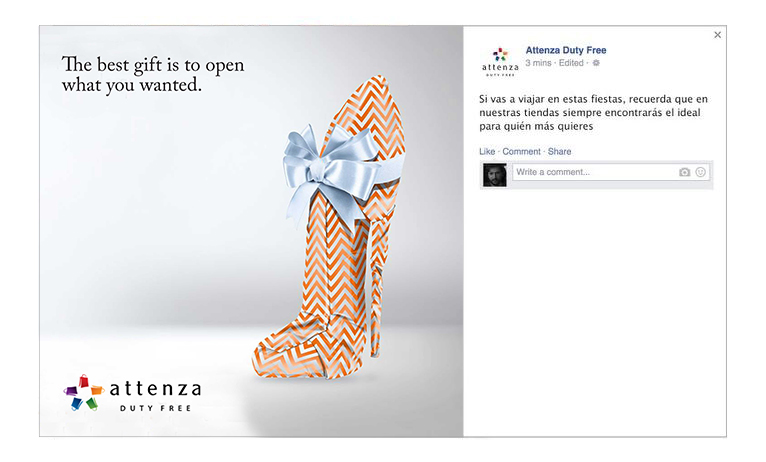Close the photo viewer with the X
Viewport: 766px width, 462px height.
[x=717, y=35]
